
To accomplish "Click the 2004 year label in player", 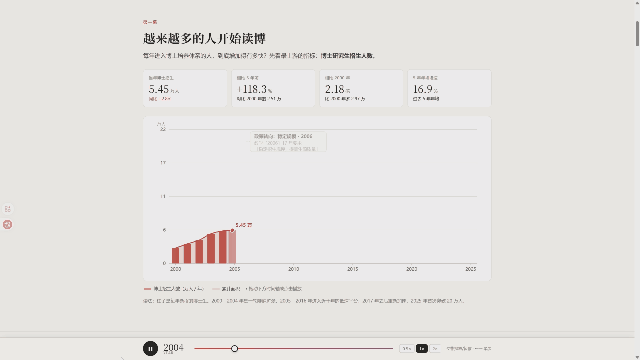I will pyautogui.click(x=173, y=348).
